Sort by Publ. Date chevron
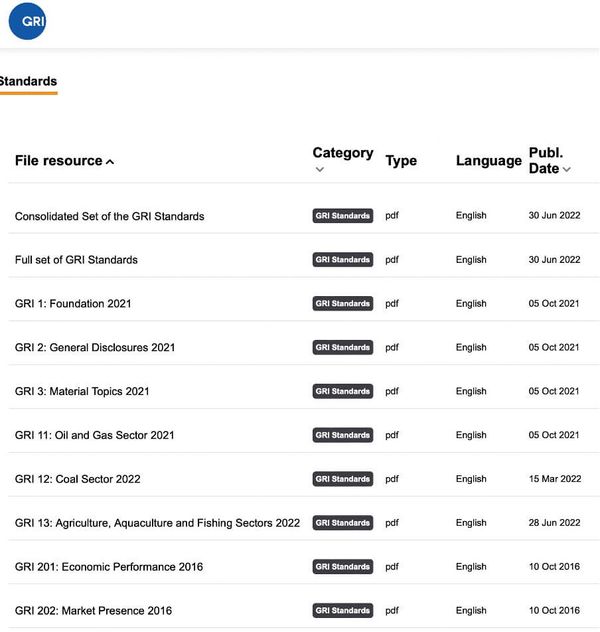 pos(567,170)
